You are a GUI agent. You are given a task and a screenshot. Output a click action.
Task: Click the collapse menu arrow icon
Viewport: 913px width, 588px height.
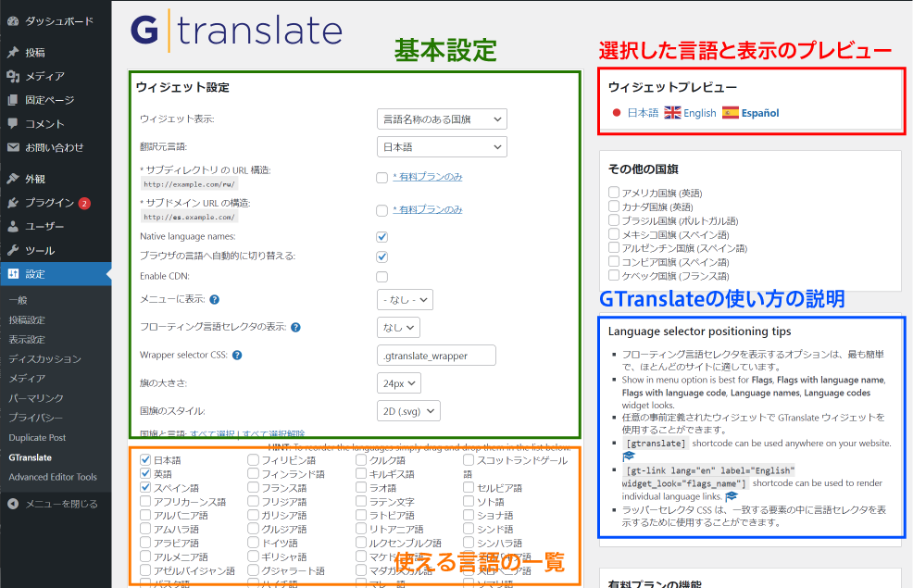[x=13, y=504]
